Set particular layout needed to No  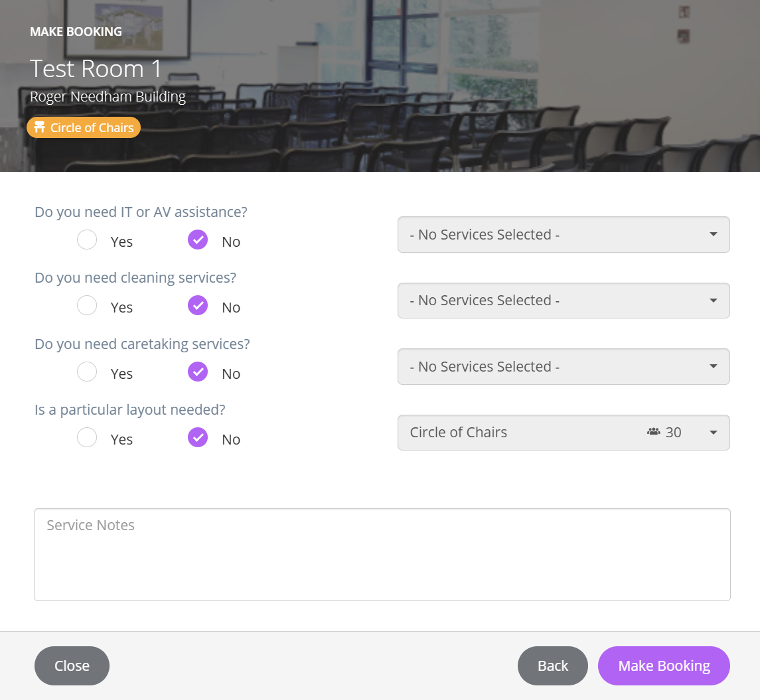[x=198, y=437]
